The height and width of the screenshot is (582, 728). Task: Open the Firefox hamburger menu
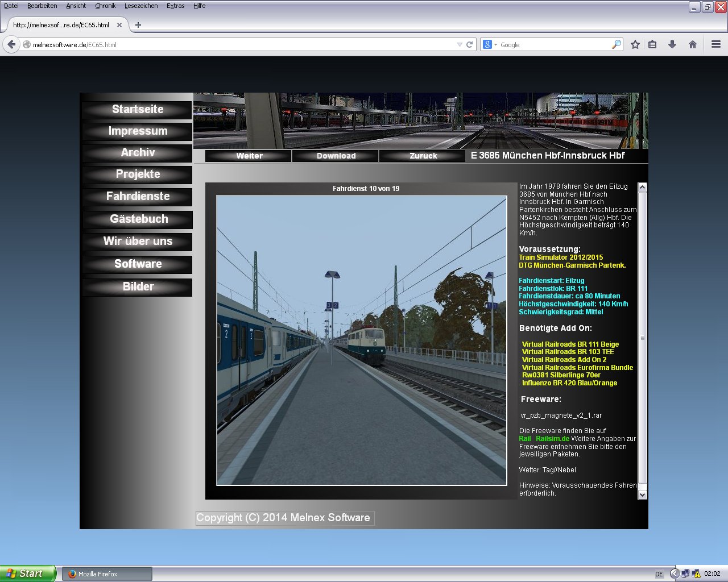[716, 44]
